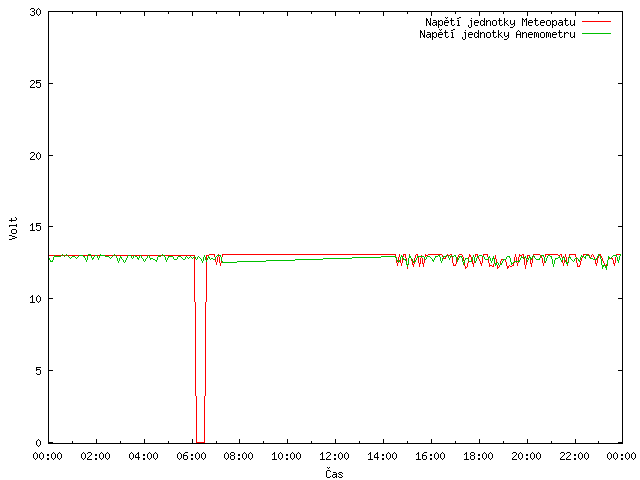Screen dimensions: 640x480
Task: Click y-axis value 15
Action: pyautogui.click(x=36, y=227)
